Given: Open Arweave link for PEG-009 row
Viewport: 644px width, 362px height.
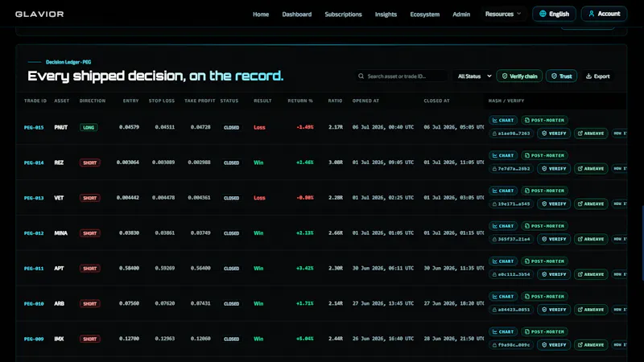Looking at the screenshot, I should [x=591, y=345].
